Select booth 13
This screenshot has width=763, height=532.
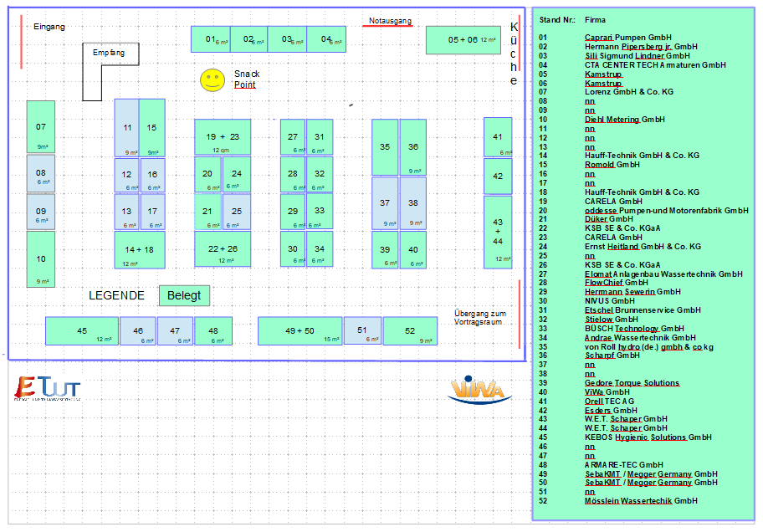click(x=127, y=212)
